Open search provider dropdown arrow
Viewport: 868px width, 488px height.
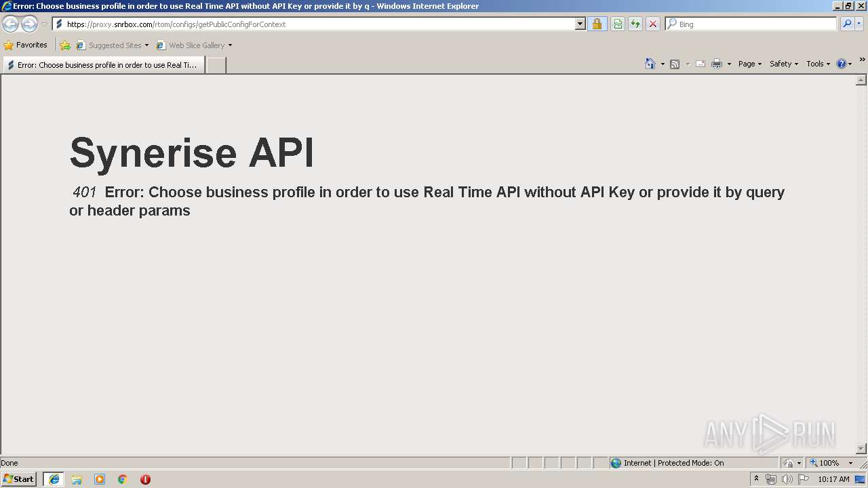click(859, 24)
